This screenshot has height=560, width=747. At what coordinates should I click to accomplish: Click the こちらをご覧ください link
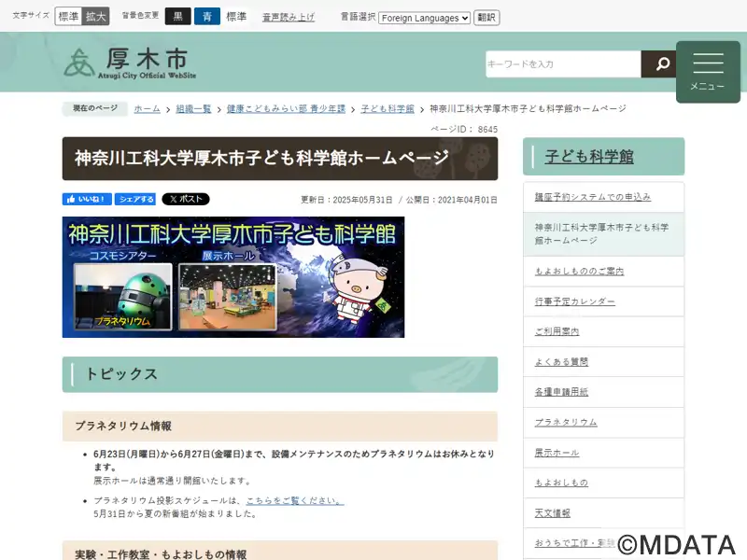[295, 500]
